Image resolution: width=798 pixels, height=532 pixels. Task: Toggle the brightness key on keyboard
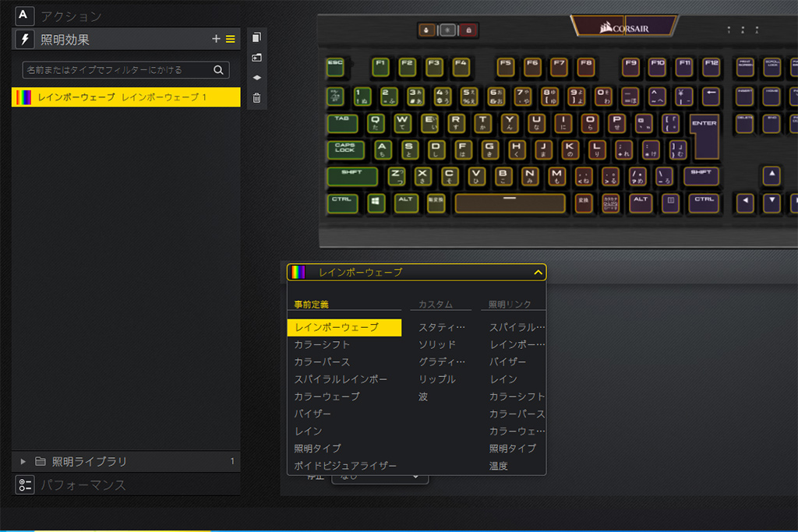point(447,30)
